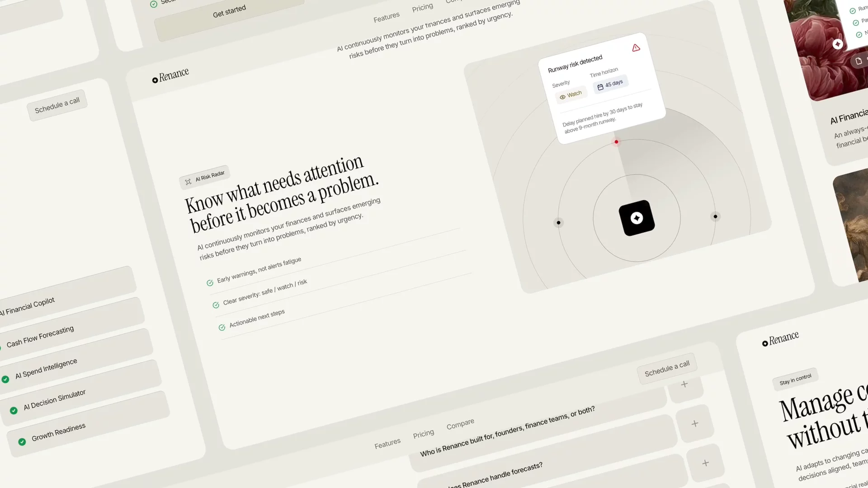Expand the Who is Renance built for question

(x=684, y=385)
